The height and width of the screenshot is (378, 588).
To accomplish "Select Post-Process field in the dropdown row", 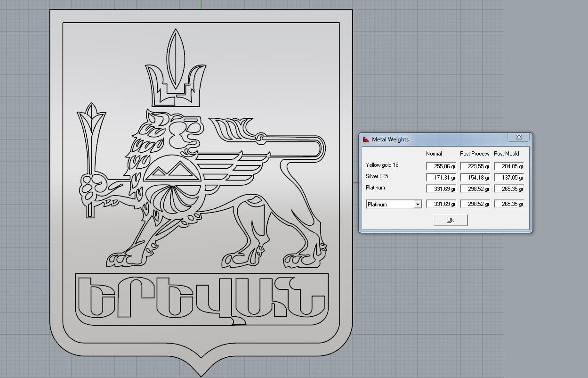I will click(475, 204).
